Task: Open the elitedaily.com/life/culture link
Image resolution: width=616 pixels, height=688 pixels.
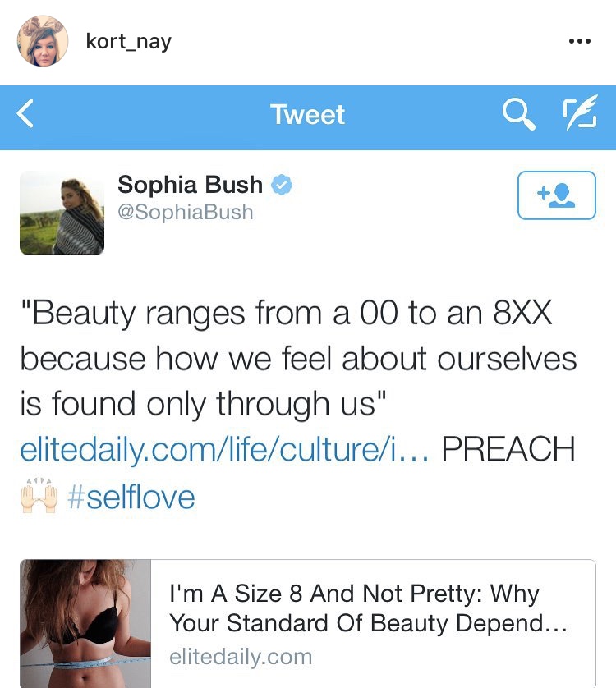Action: pyautogui.click(x=224, y=450)
